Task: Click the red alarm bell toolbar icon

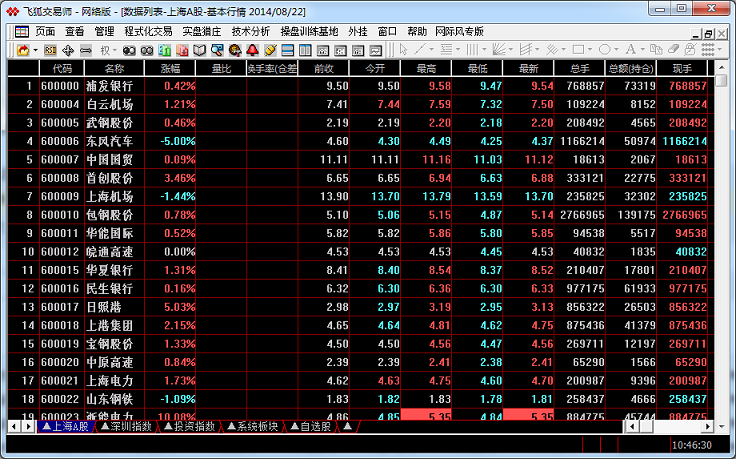Action: 252,49
